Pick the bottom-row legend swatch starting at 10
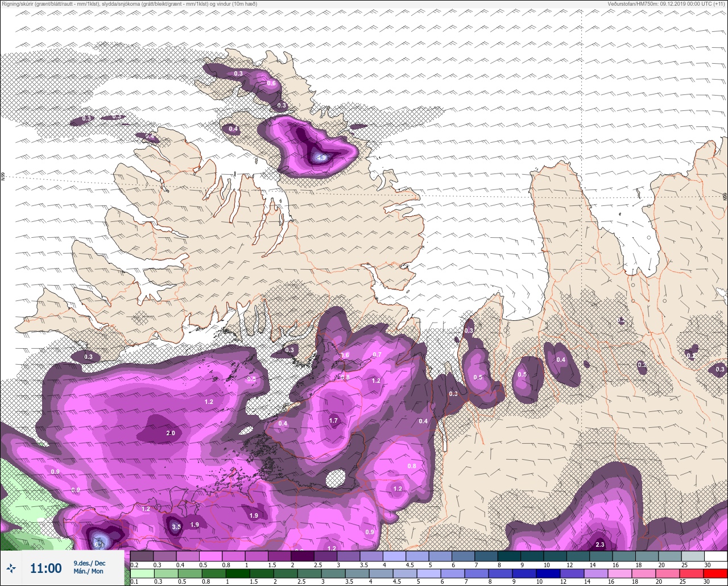728x586 pixels. tap(548, 573)
